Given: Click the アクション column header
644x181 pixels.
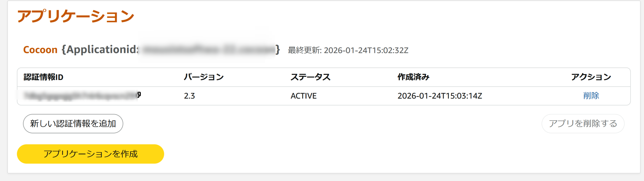Looking at the screenshot, I should (591, 77).
